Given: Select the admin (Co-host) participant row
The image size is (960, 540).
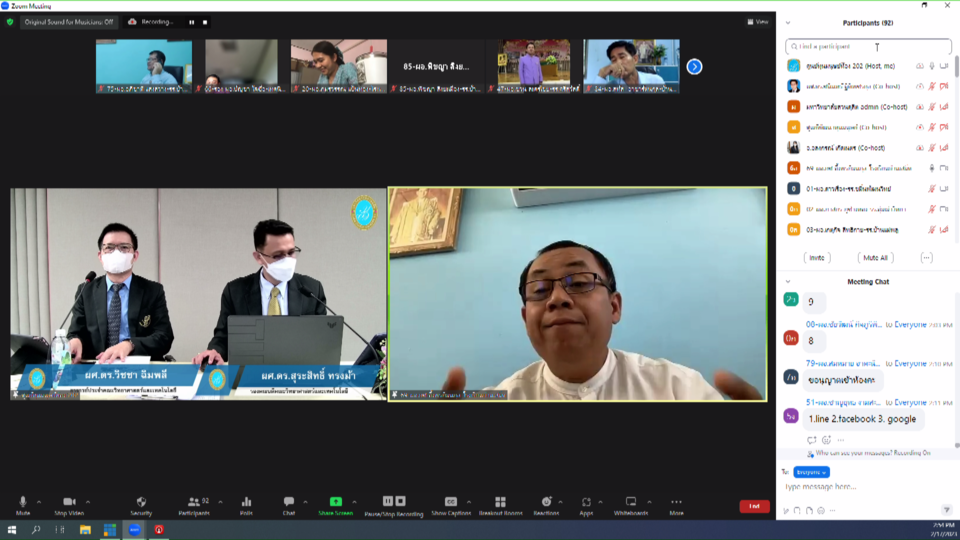Looking at the screenshot, I should [868, 107].
